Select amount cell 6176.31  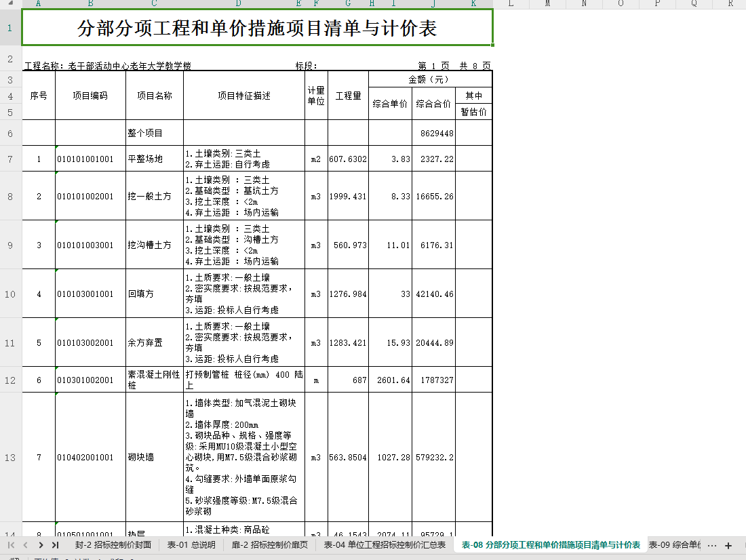tap(434, 245)
